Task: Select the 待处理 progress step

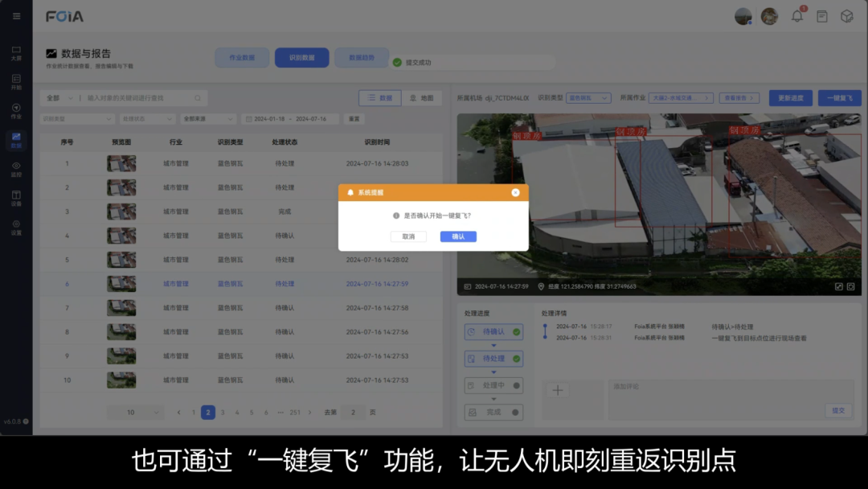Action: 493,359
